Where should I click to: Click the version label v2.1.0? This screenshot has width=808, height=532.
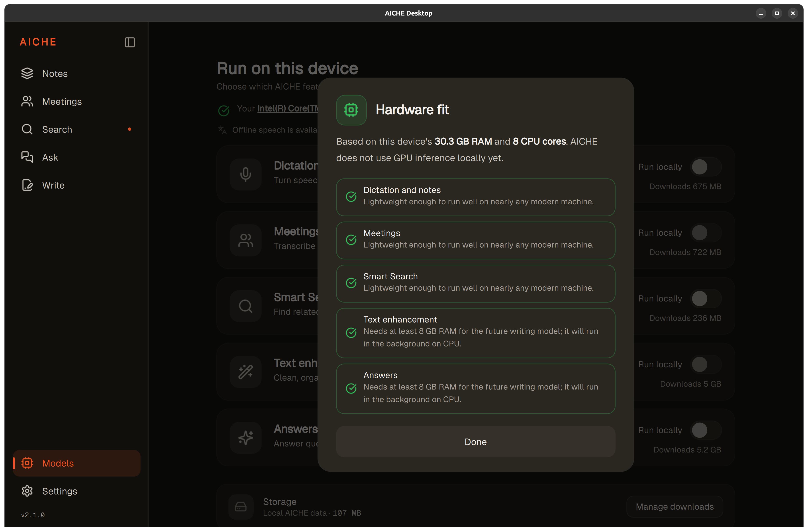click(33, 515)
